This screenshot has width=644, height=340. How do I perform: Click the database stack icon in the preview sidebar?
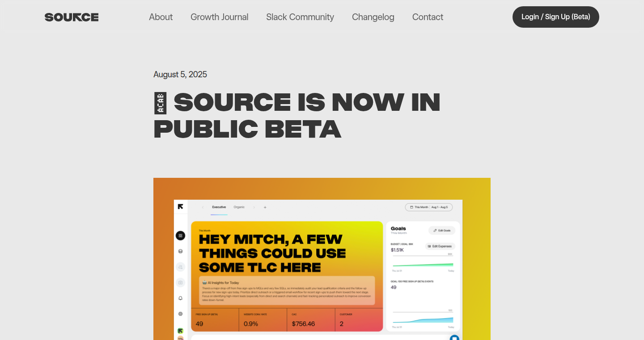(180, 252)
